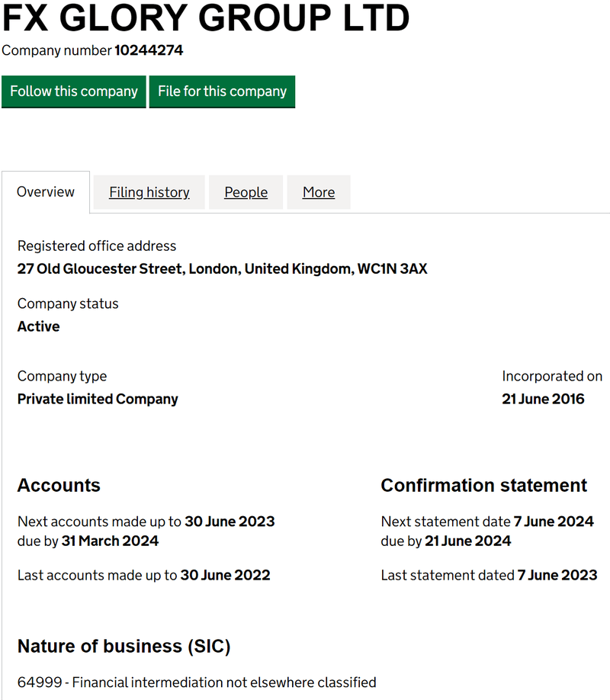This screenshot has height=700, width=610.
Task: Select the Overview tab
Action: [x=46, y=191]
